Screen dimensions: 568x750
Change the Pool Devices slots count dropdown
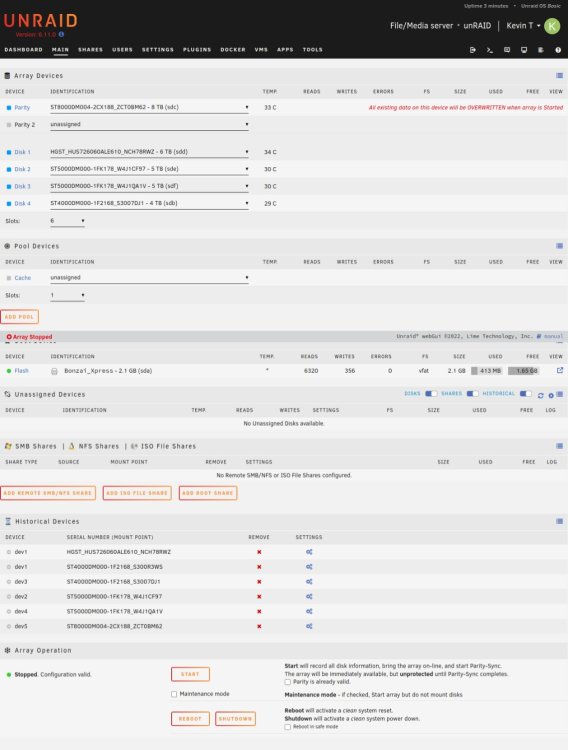tap(67, 296)
